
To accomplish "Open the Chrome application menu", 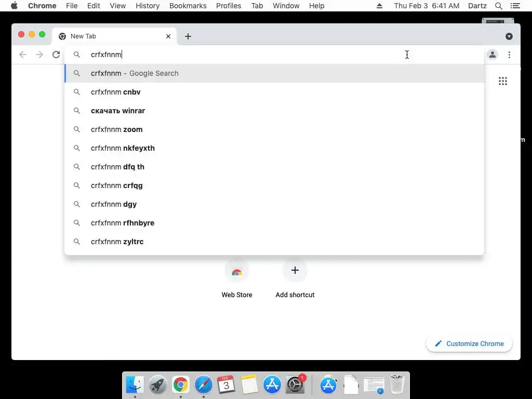I will [x=42, y=6].
